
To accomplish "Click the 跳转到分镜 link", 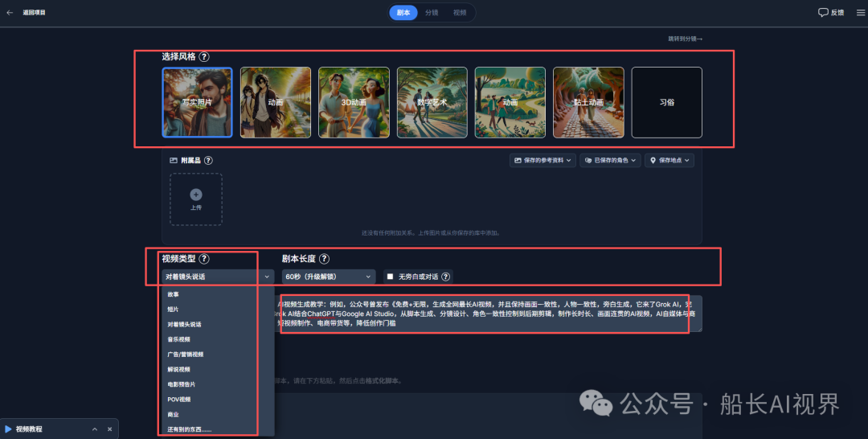I will pos(685,39).
